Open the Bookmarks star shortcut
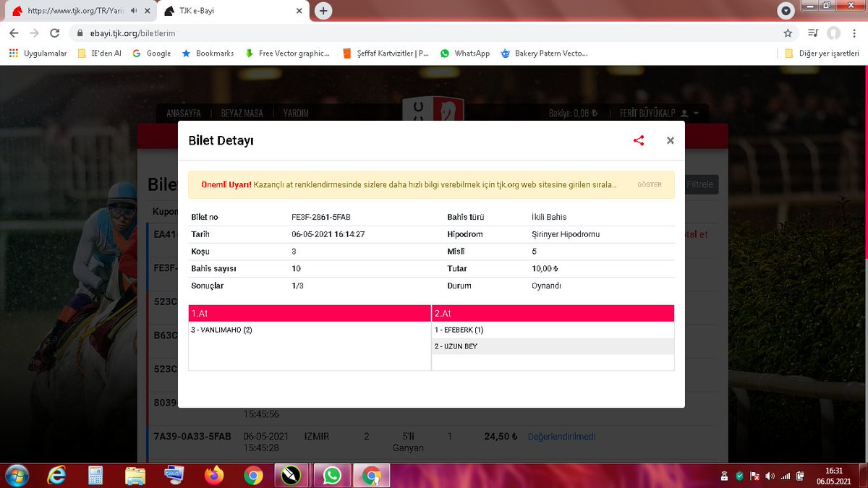868x488 pixels. coord(208,53)
